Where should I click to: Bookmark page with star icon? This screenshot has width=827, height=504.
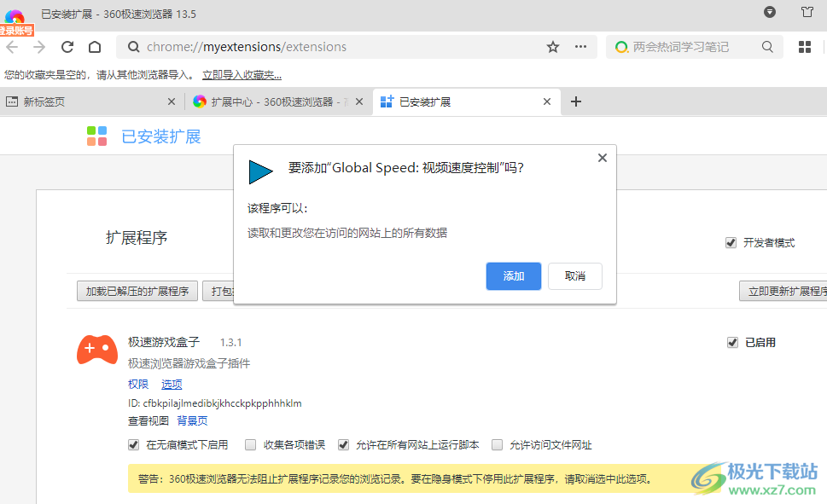click(x=553, y=47)
